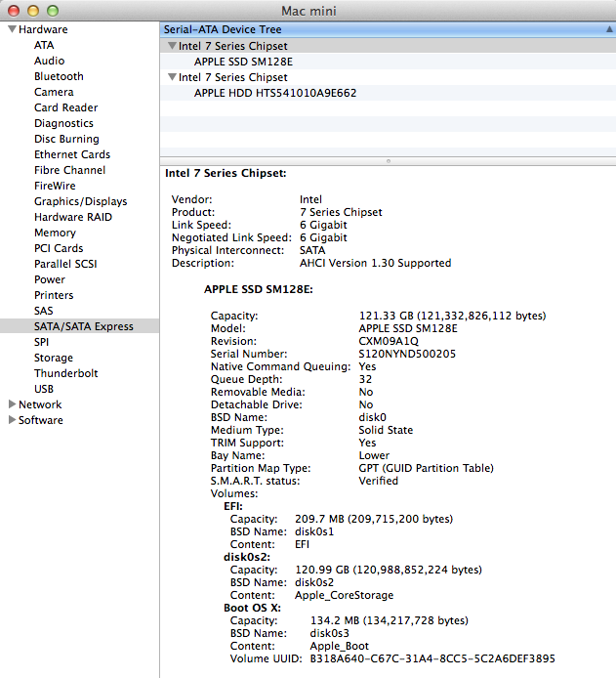Click the Volume UUID value
The height and width of the screenshot is (678, 616).
[x=432, y=658]
